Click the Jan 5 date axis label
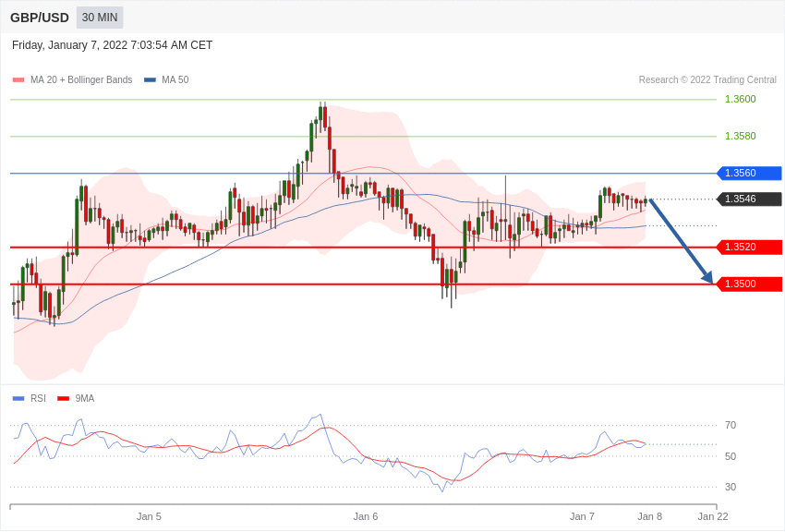Viewport: 785px width, 532px height. 150,516
